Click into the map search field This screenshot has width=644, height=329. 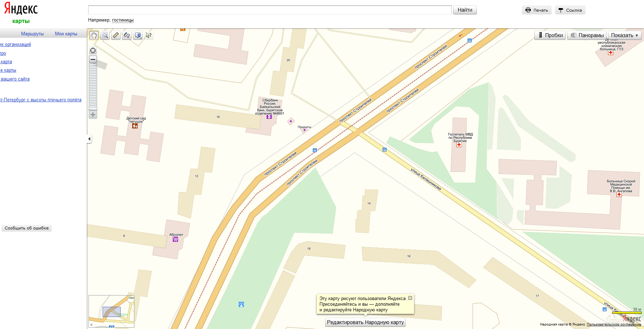270,10
